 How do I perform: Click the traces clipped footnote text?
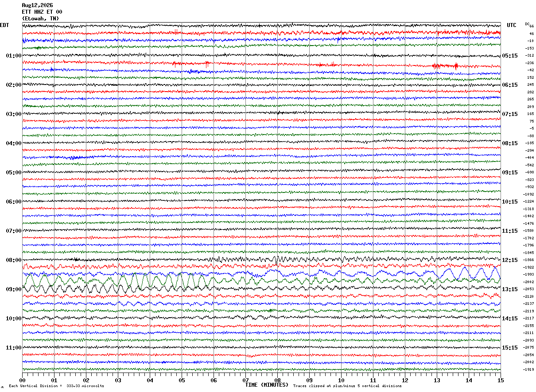(347, 386)
